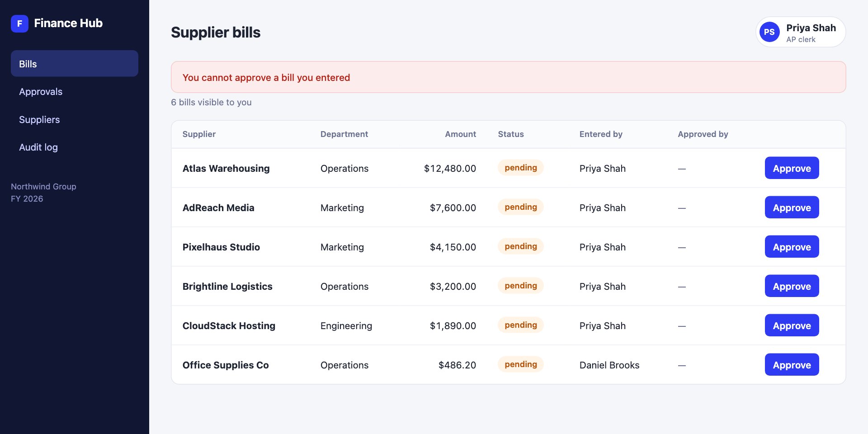Viewport: 868px width, 434px height.
Task: Approve the AdReach Media bill
Action: [792, 208]
